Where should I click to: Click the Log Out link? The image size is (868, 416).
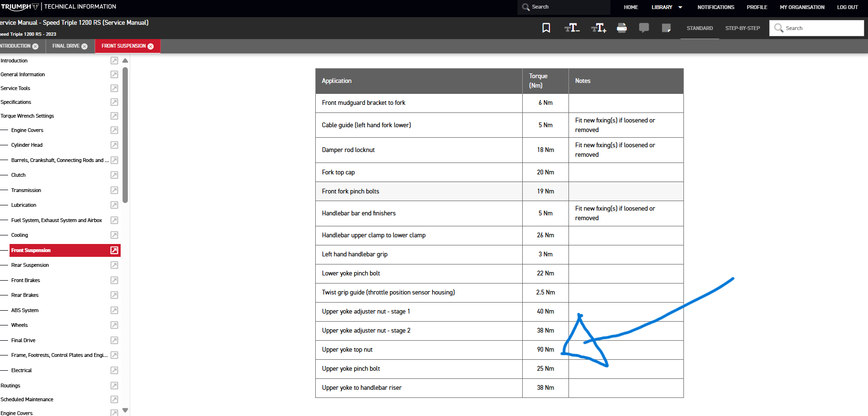pos(847,7)
